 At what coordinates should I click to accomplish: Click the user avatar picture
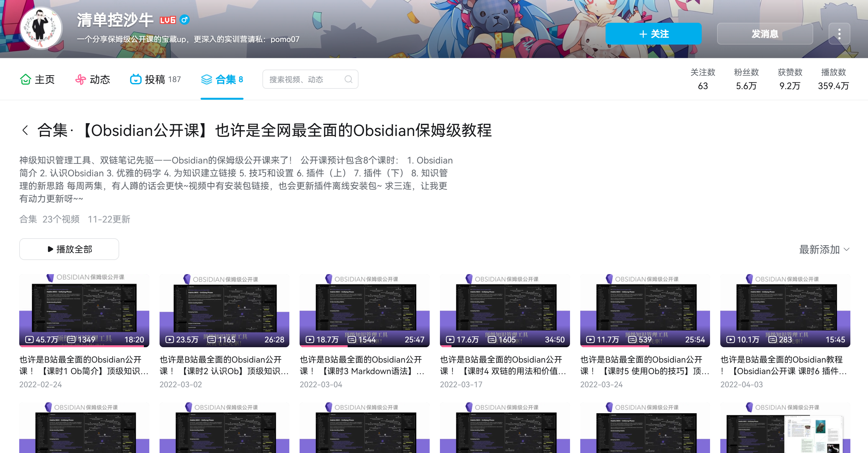(41, 28)
